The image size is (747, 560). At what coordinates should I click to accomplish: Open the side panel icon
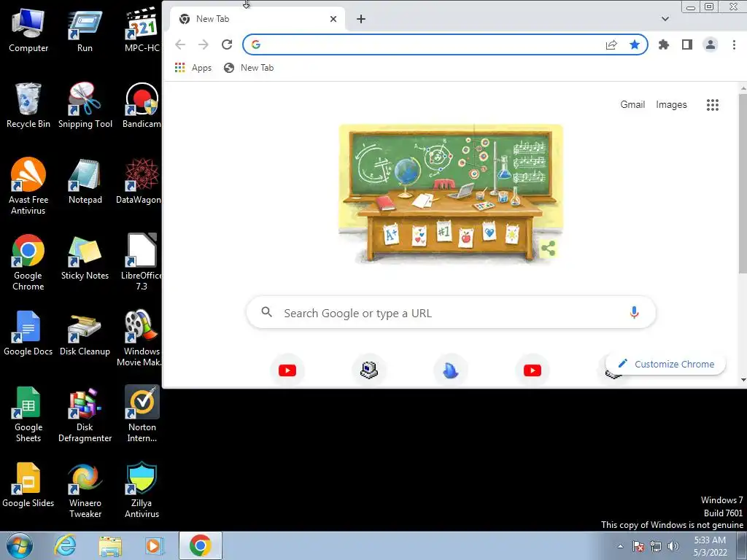[687, 44]
